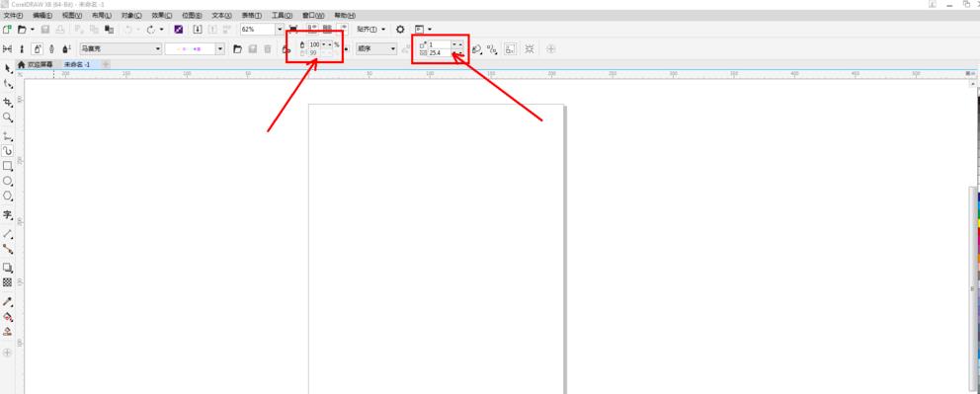This screenshot has height=394, width=980.
Task: Click the Import icon
Action: coord(198,30)
